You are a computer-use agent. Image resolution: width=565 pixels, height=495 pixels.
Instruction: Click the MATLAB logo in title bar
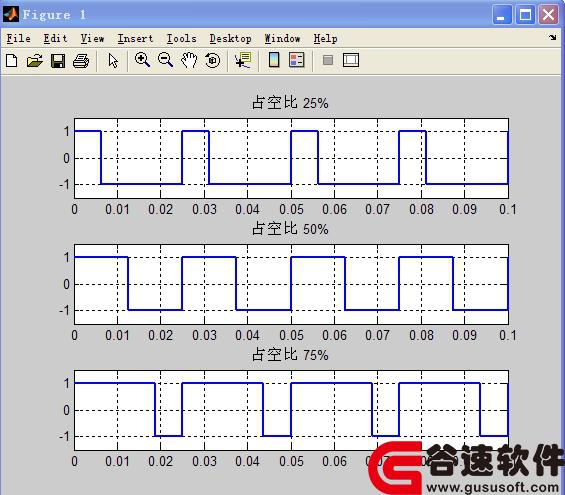click(x=10, y=14)
